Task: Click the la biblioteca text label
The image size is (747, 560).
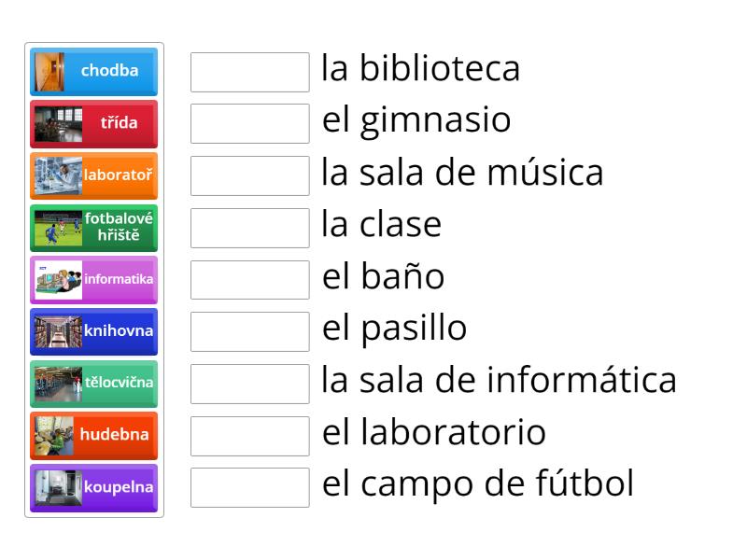Action: pos(421,69)
